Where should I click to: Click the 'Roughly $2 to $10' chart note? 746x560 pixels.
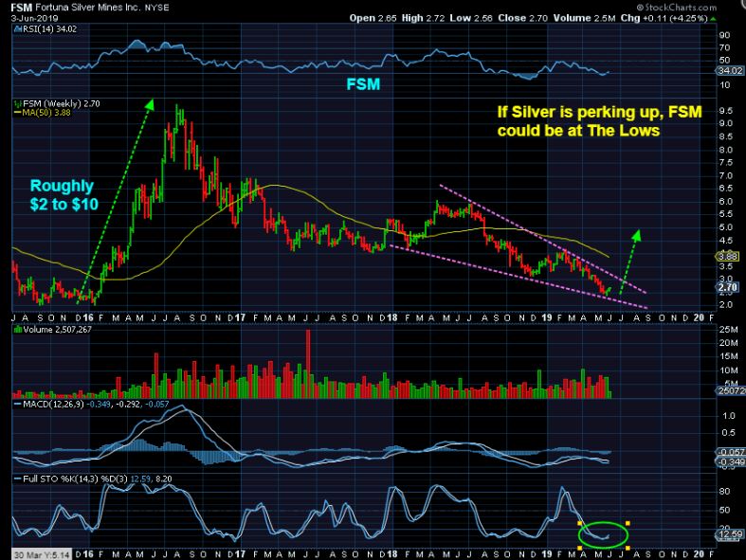pyautogui.click(x=64, y=195)
